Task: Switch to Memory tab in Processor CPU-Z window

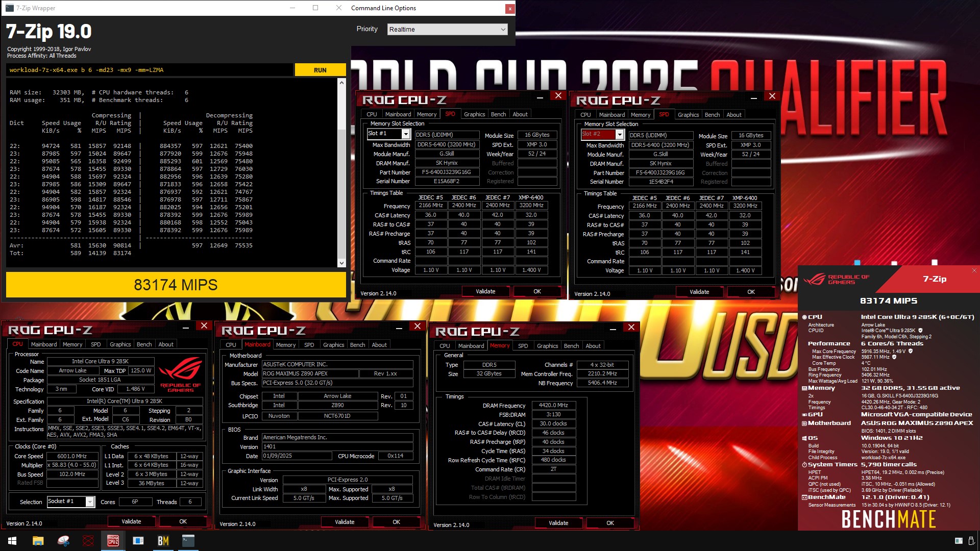Action: [72, 344]
